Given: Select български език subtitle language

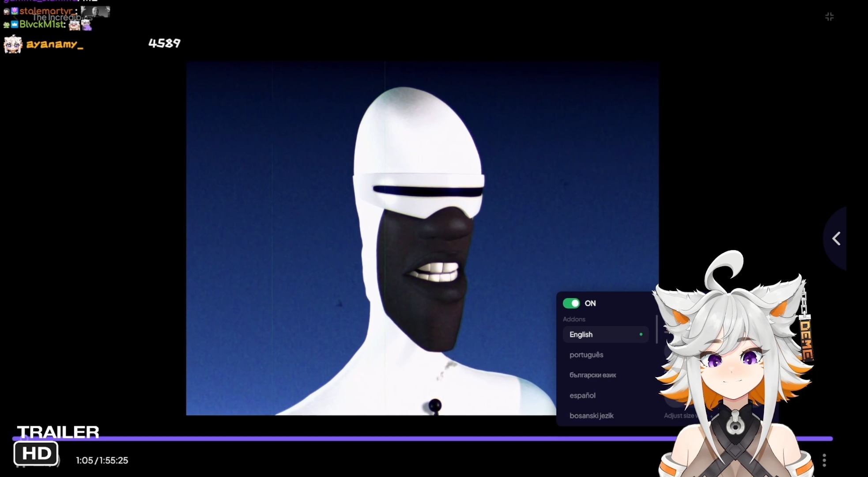Looking at the screenshot, I should coord(605,375).
